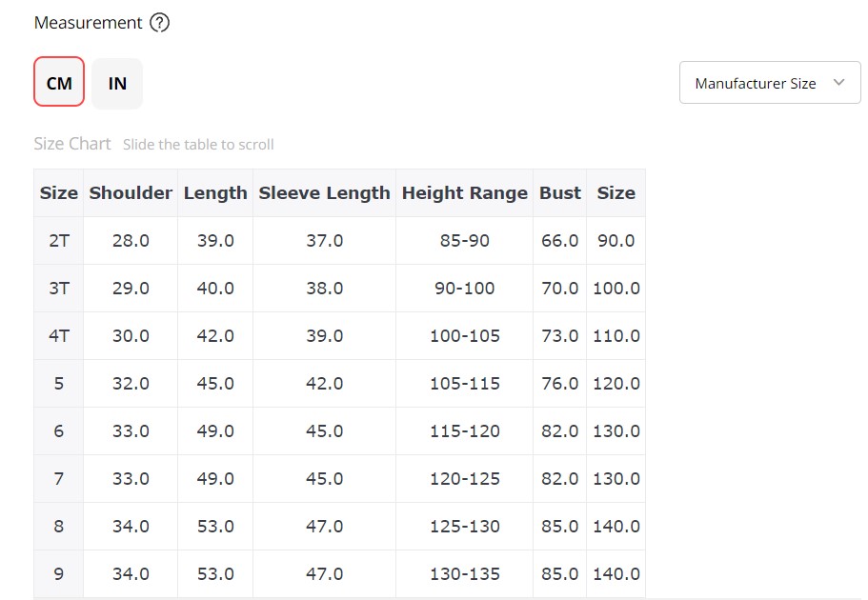Click the Shoulder column header
This screenshot has width=868, height=600.
pos(131,192)
